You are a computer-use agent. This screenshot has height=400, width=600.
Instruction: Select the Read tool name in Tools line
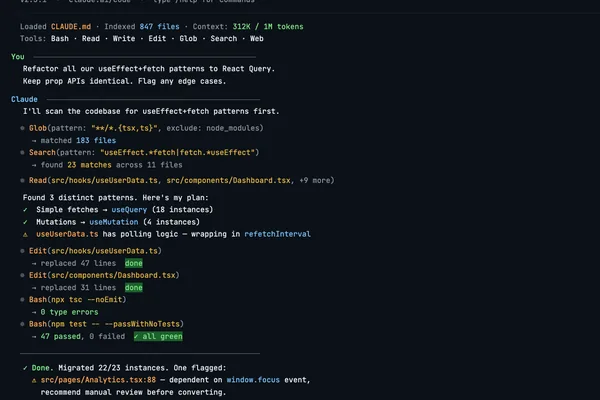pos(91,39)
